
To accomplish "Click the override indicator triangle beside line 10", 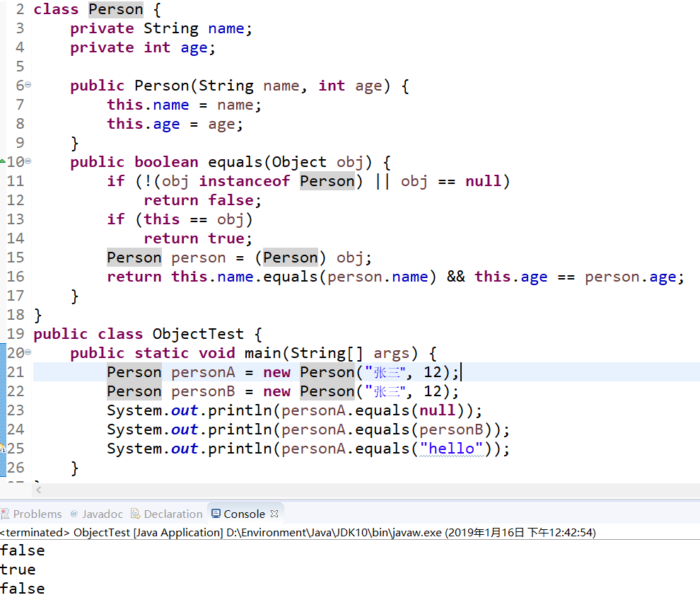I will click(x=3, y=161).
